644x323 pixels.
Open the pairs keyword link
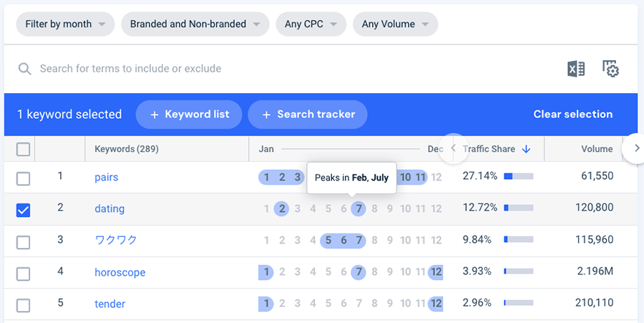[x=107, y=178]
